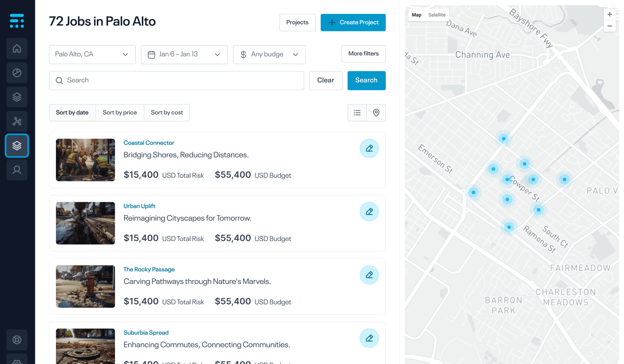This screenshot has width=624, height=364.
Task: Click the pie chart analytics sidebar icon
Action: (x=17, y=73)
